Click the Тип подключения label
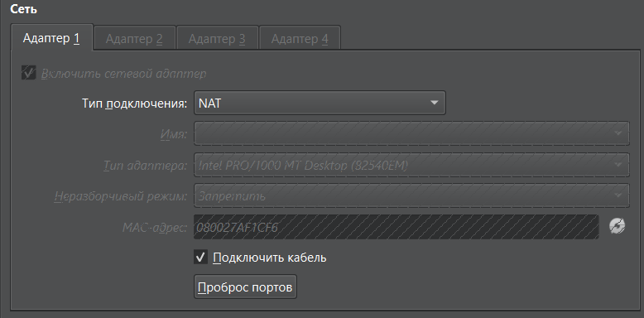This screenshot has width=644, height=318. click(134, 104)
